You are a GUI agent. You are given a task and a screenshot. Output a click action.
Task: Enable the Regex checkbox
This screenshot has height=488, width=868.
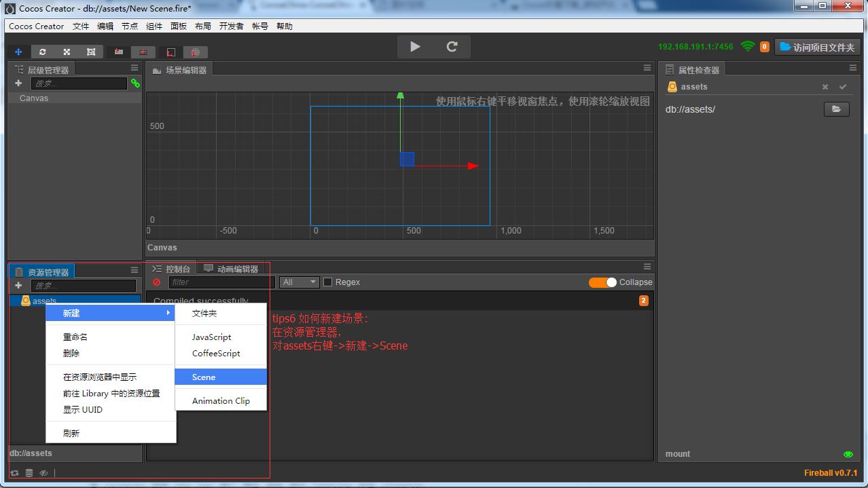coord(328,282)
